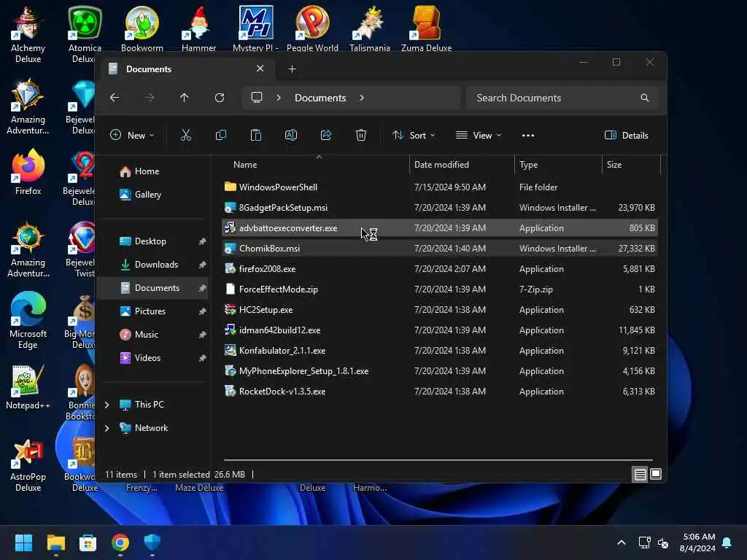Open Downloads in navigation pane
This screenshot has height=560, width=747.
point(155,265)
